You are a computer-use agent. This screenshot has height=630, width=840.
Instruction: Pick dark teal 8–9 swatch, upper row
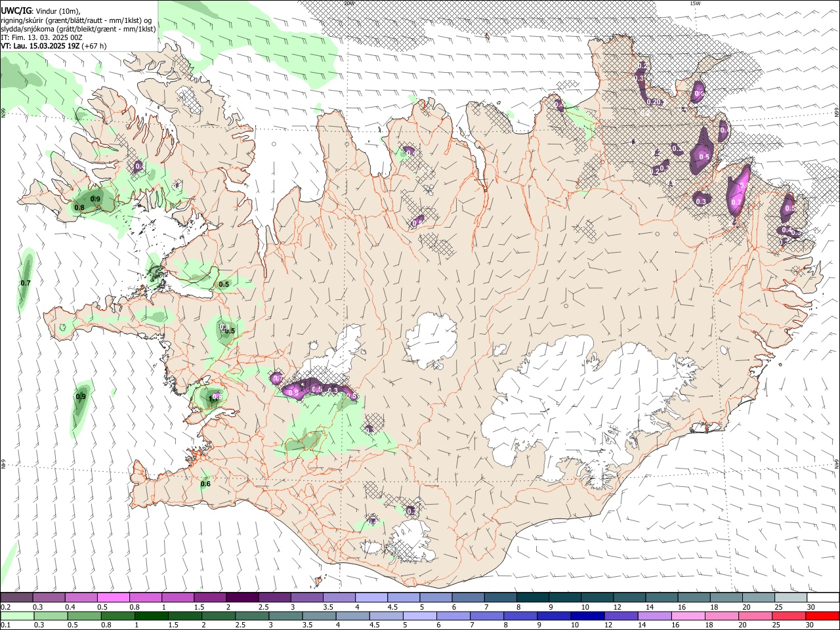point(533,598)
